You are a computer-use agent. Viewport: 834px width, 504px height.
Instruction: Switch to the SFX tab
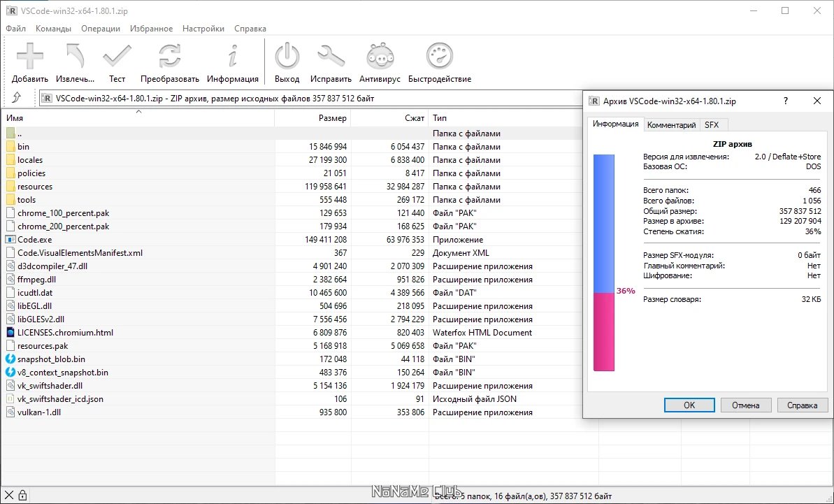(x=712, y=125)
